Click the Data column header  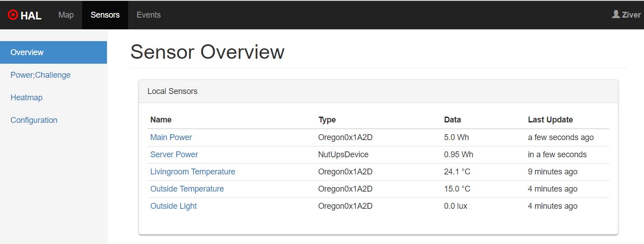pos(453,120)
